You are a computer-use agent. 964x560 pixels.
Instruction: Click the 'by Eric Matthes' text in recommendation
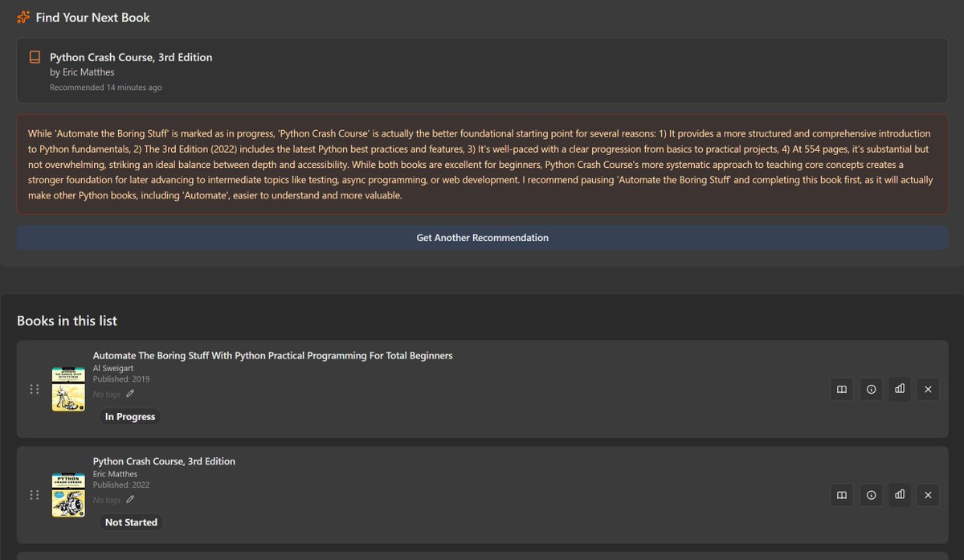(82, 72)
